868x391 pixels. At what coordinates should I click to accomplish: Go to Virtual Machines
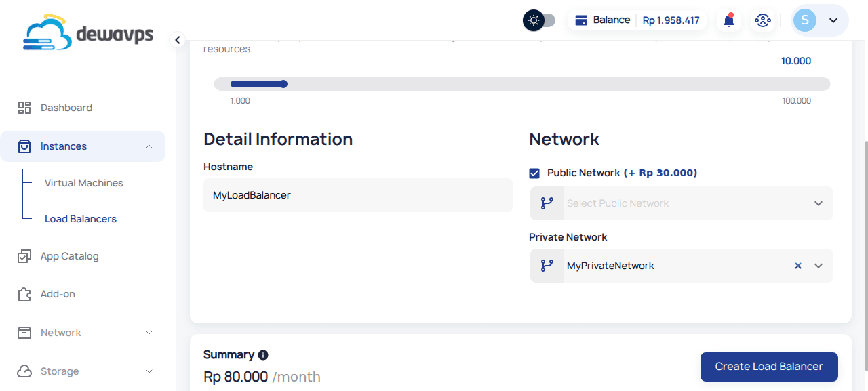[83, 183]
